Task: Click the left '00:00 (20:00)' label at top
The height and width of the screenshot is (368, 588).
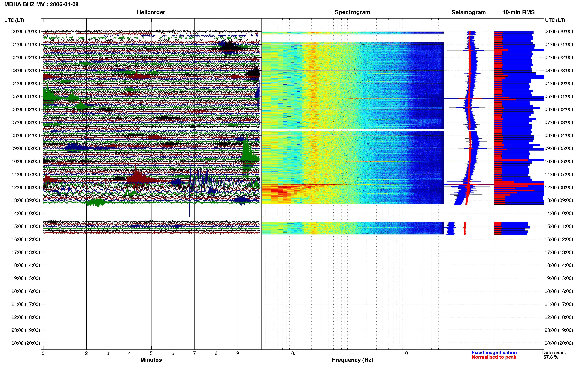Action: 26,31
